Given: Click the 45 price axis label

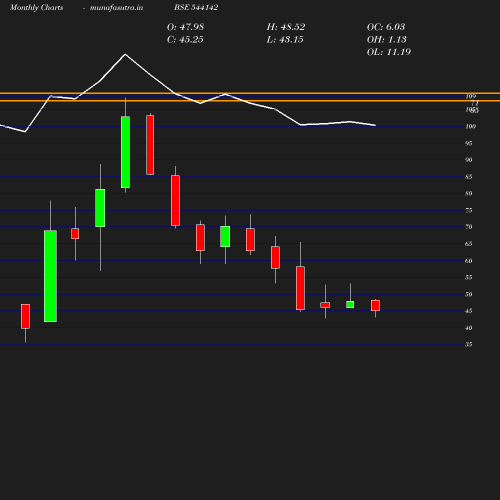Looking at the screenshot, I should coord(469,311).
